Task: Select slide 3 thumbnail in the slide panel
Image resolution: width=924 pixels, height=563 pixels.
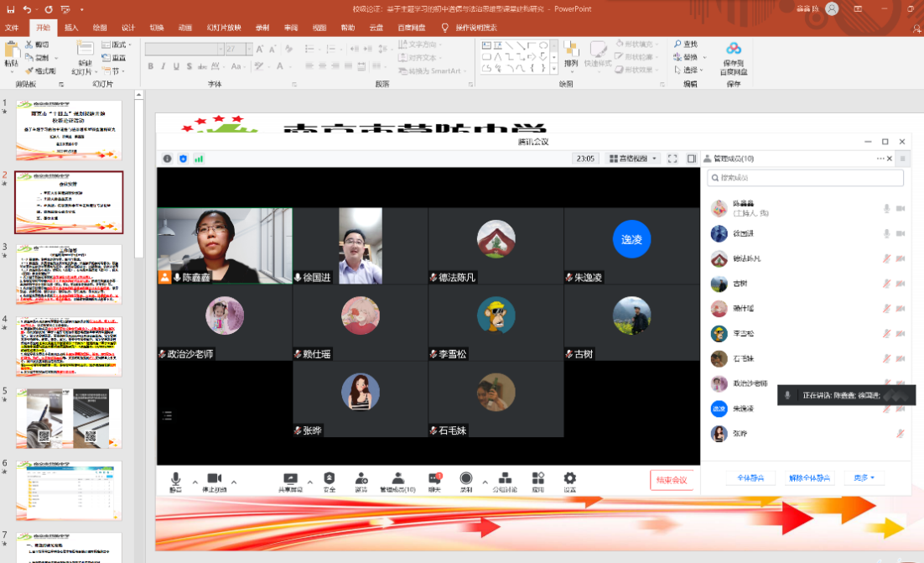Action: tap(69, 274)
